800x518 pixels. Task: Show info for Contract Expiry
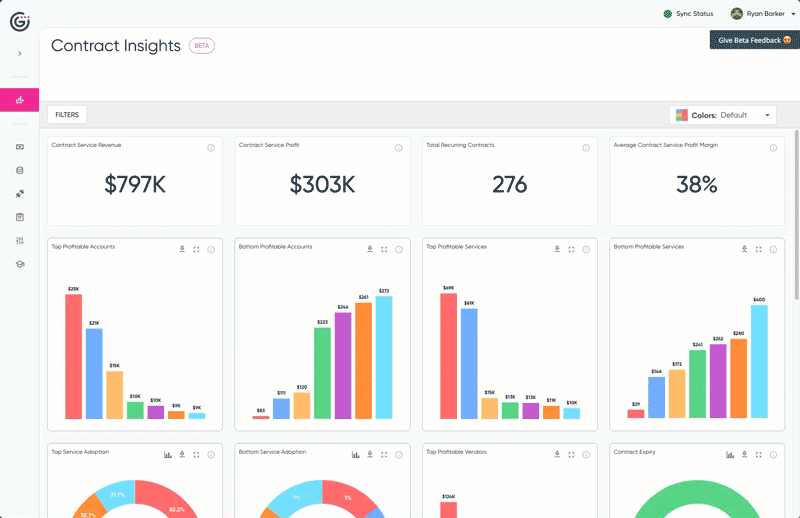click(x=773, y=455)
